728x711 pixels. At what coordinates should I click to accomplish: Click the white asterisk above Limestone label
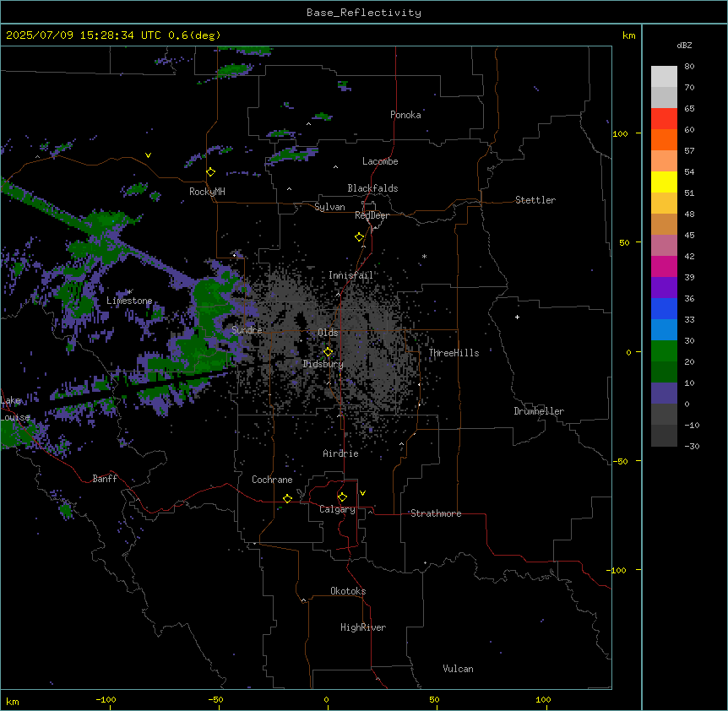[x=129, y=292]
